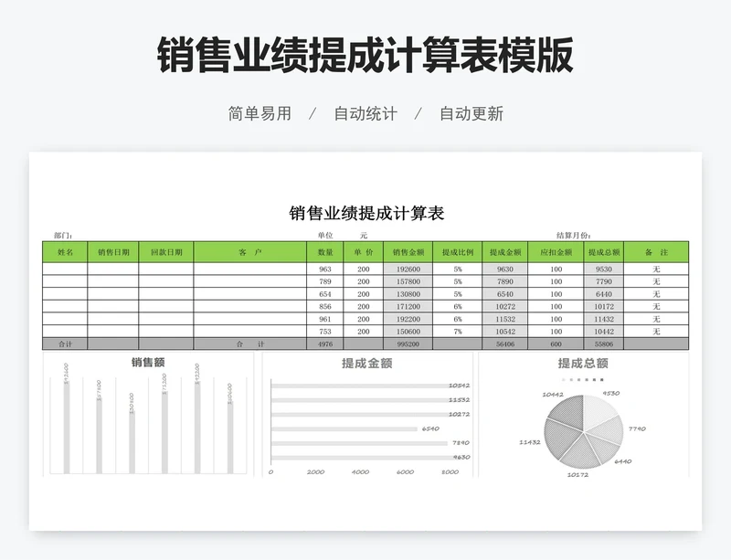Click the total commission cell 56406
This screenshot has width=731, height=560.
505,344
